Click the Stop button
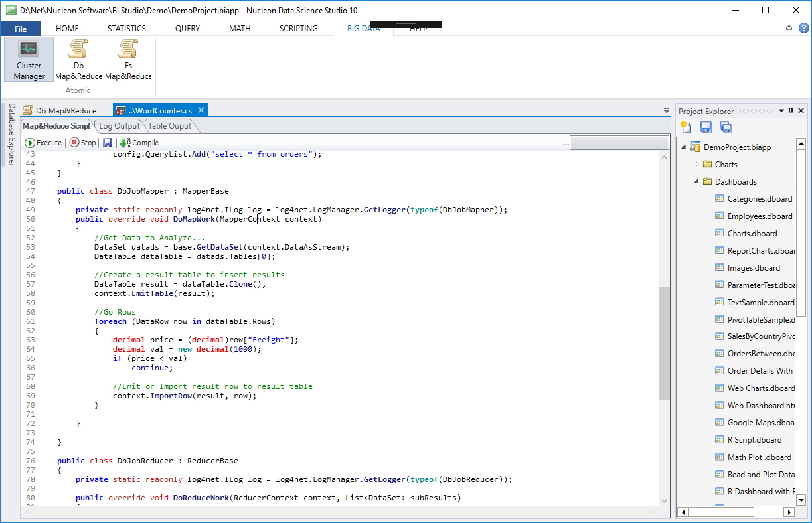Image resolution: width=812 pixels, height=523 pixels. pyautogui.click(x=81, y=142)
